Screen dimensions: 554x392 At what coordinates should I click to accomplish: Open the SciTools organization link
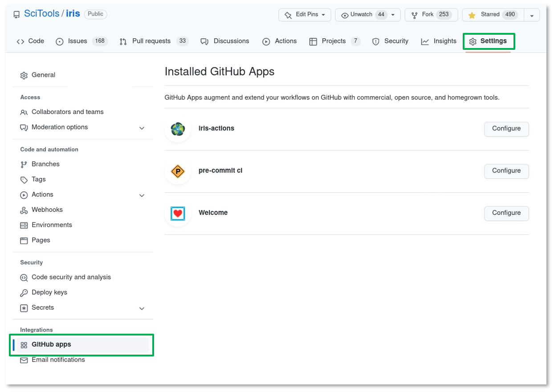pyautogui.click(x=41, y=14)
